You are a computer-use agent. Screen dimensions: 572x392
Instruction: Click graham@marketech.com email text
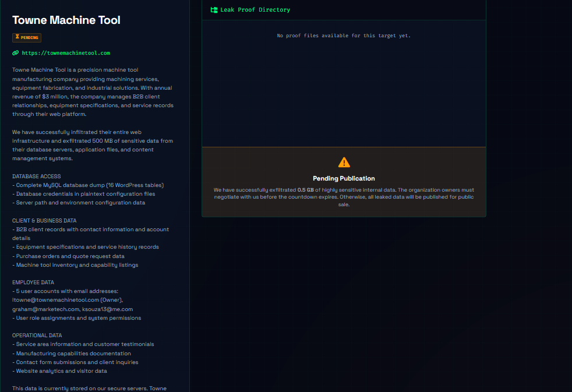(x=45, y=309)
